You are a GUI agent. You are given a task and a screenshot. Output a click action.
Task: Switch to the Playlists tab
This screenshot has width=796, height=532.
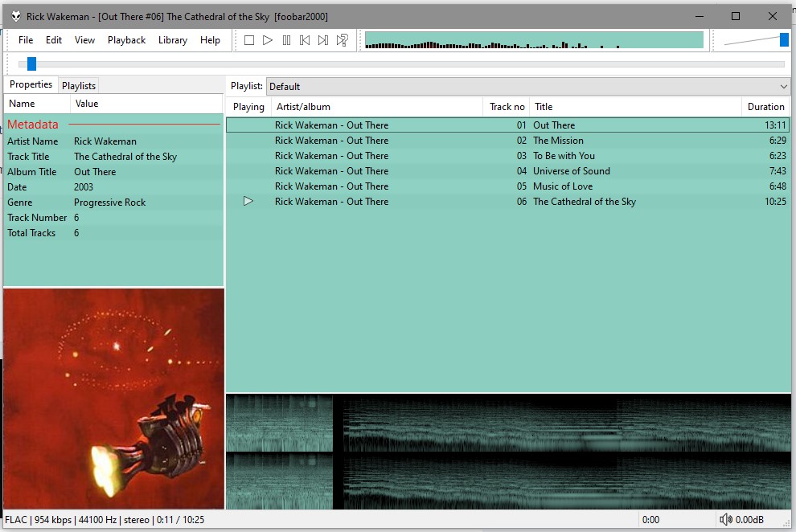pyautogui.click(x=79, y=86)
